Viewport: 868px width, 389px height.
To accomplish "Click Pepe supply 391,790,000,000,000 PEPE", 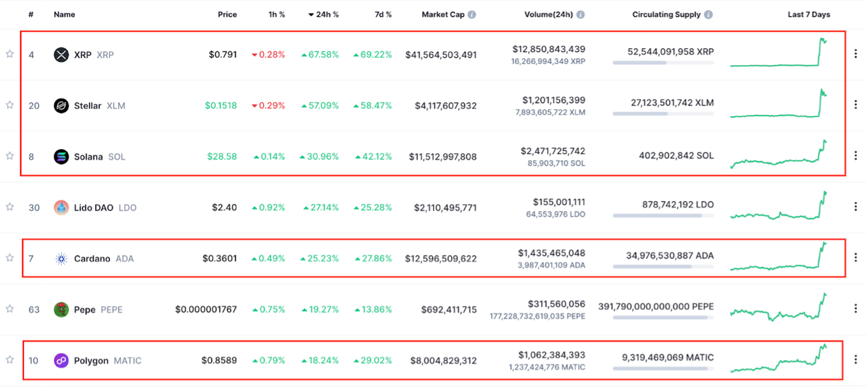I will (x=656, y=307).
